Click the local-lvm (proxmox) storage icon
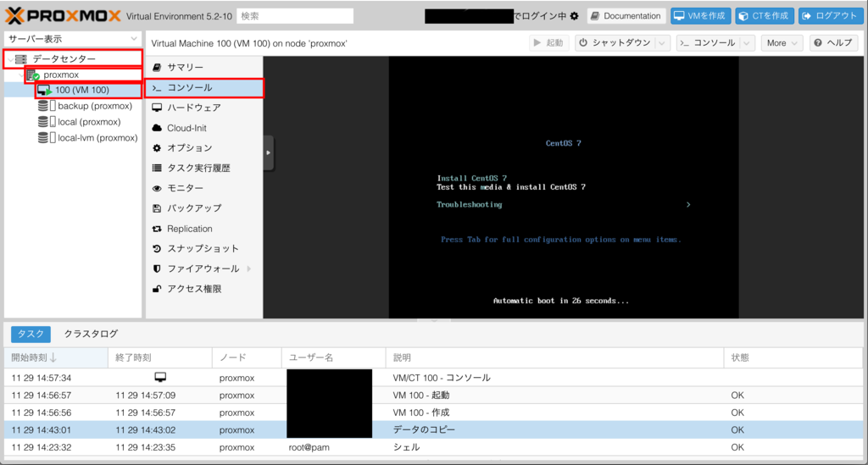Viewport: 868px width, 465px height. 47,138
